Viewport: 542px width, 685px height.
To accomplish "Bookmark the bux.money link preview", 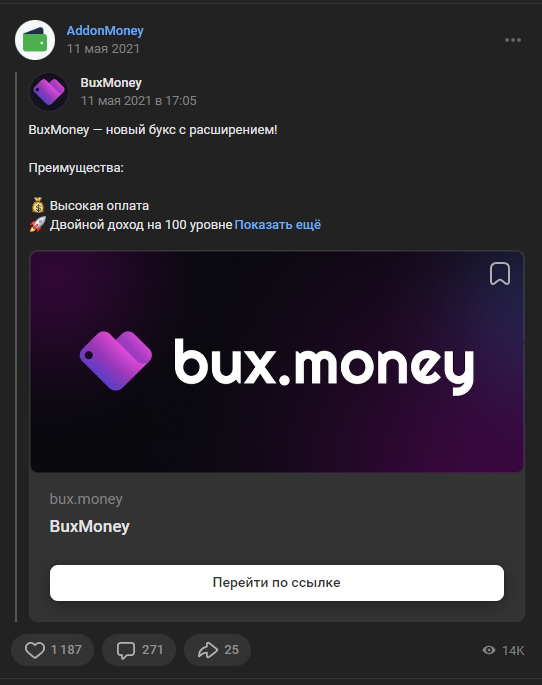I will coord(500,273).
